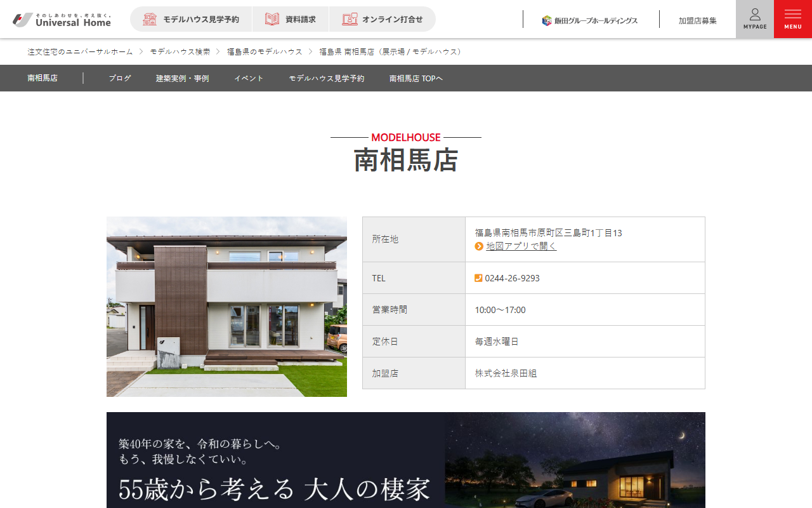Open the ブログ tab
Screen dimensions: 812x508
[x=120, y=78]
